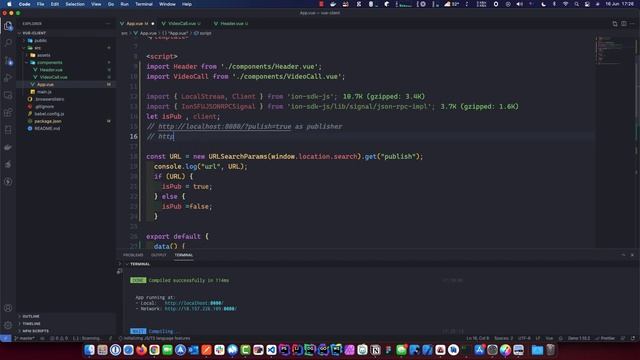Open Firefox from the Dock

[x=141, y=350]
